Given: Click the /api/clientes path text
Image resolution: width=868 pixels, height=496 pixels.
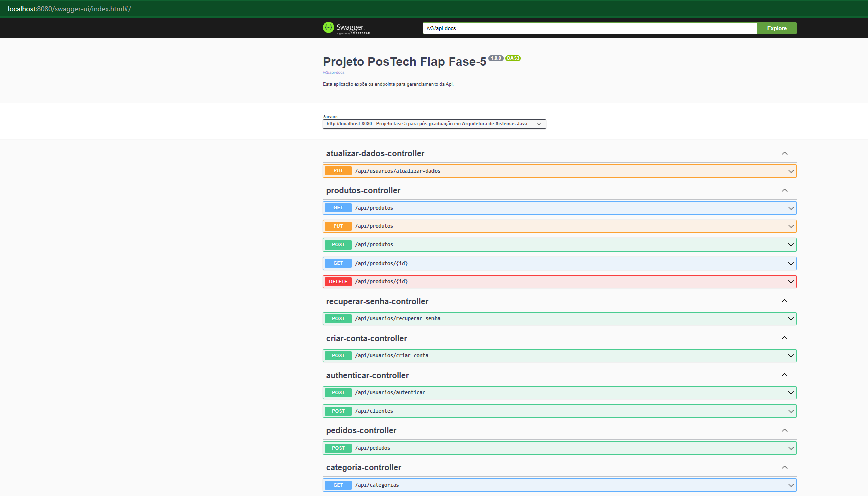Looking at the screenshot, I should pos(374,411).
